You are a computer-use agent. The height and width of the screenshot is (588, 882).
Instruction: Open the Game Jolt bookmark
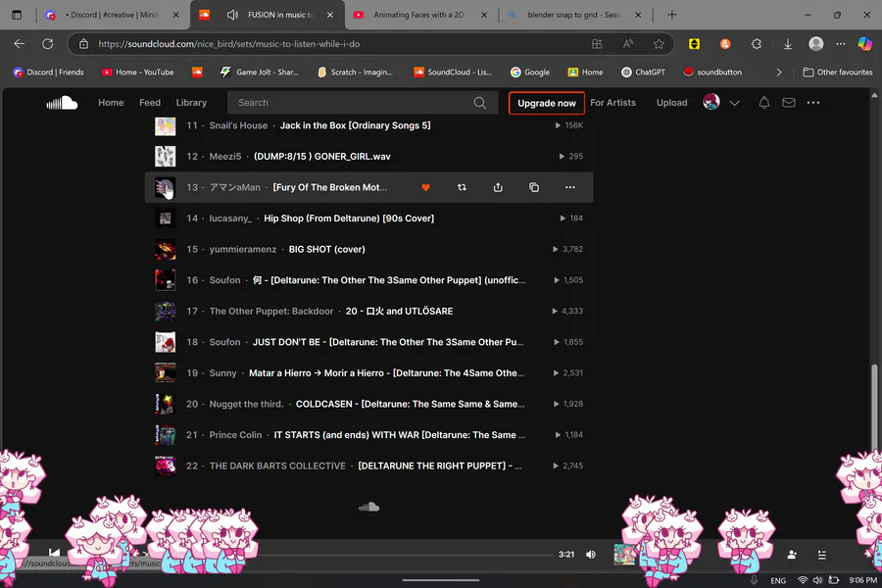(260, 72)
